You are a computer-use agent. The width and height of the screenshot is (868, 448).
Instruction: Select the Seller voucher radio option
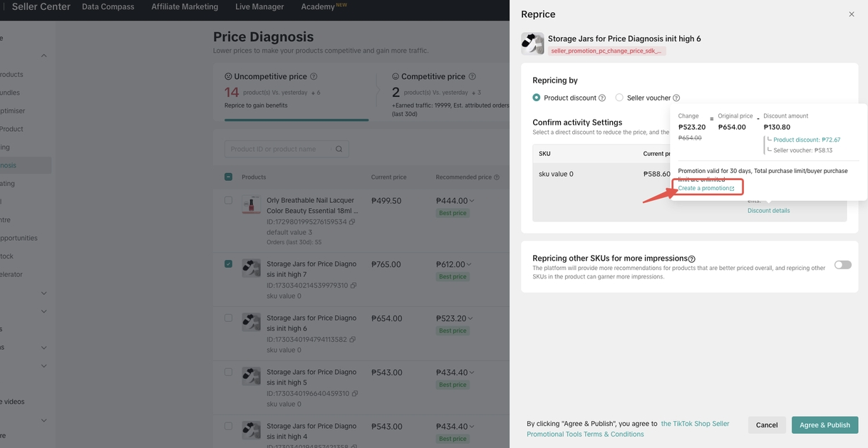pos(619,98)
